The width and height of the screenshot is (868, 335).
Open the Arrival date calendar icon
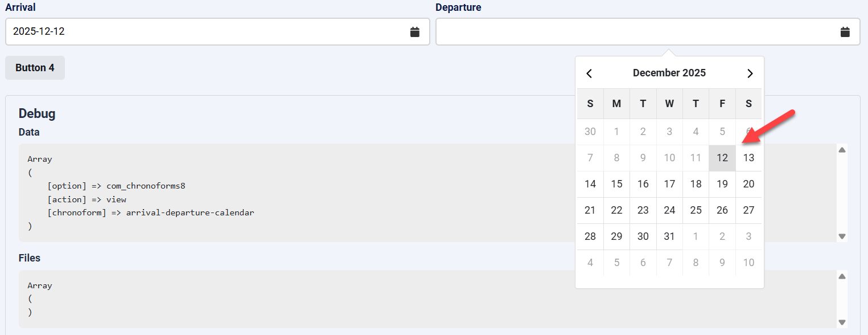[414, 32]
